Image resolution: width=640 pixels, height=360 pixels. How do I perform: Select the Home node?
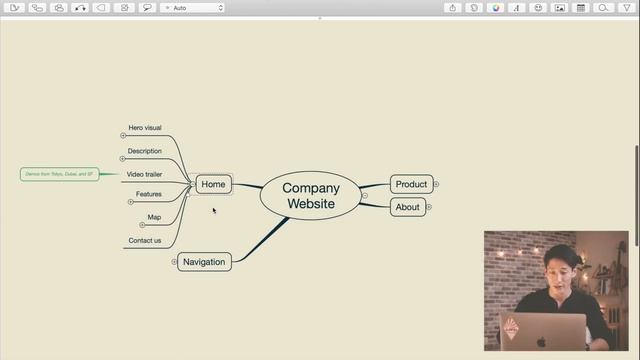coord(213,184)
